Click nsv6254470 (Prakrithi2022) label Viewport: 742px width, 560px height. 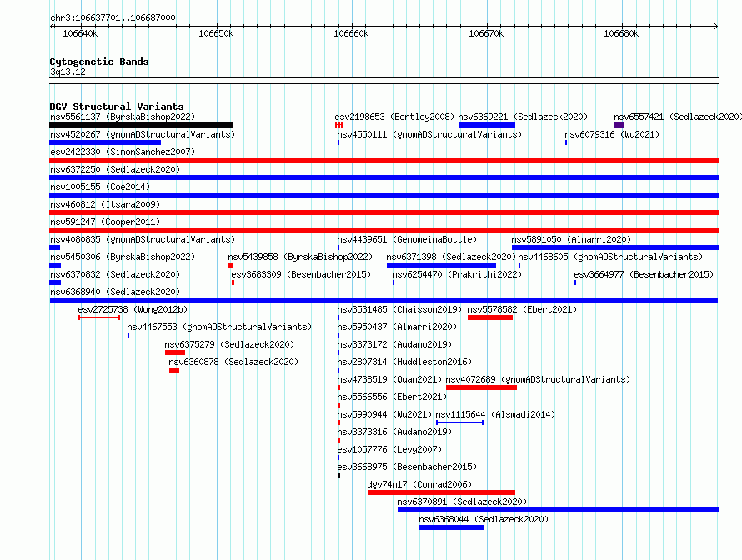pyautogui.click(x=457, y=274)
